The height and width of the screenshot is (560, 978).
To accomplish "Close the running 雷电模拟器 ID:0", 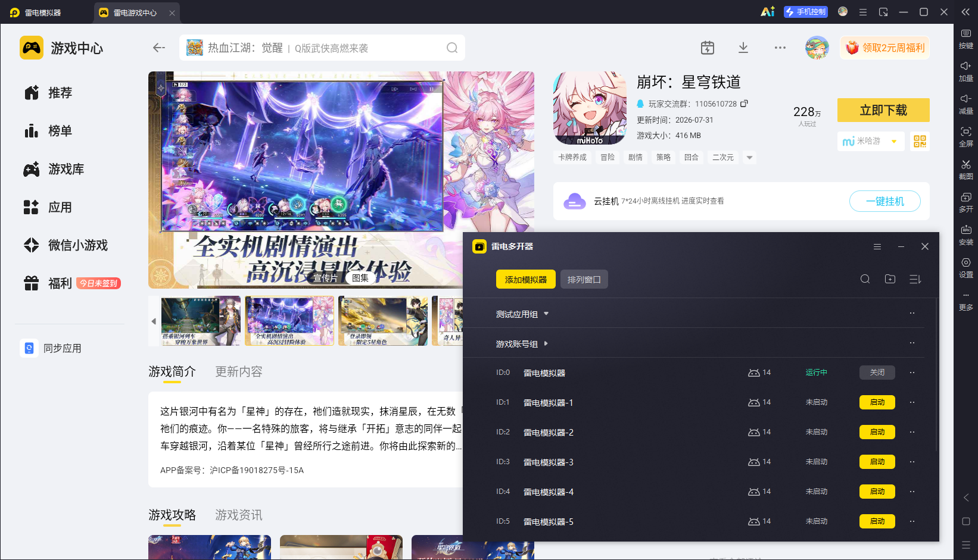I will click(x=877, y=373).
